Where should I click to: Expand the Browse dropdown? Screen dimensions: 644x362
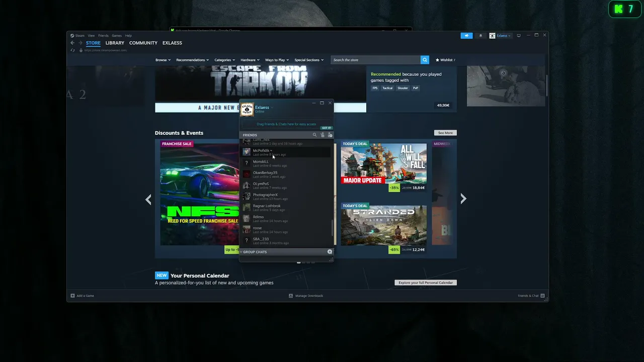[x=163, y=60]
